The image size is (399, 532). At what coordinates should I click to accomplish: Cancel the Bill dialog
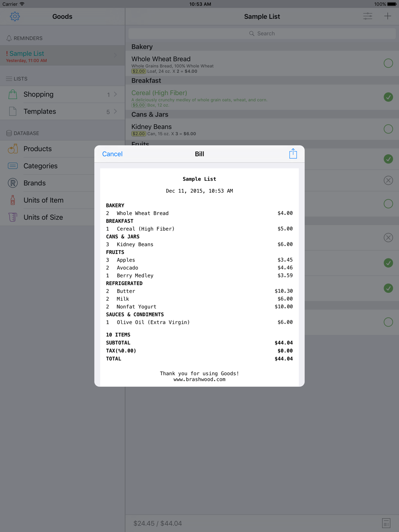[x=112, y=154]
